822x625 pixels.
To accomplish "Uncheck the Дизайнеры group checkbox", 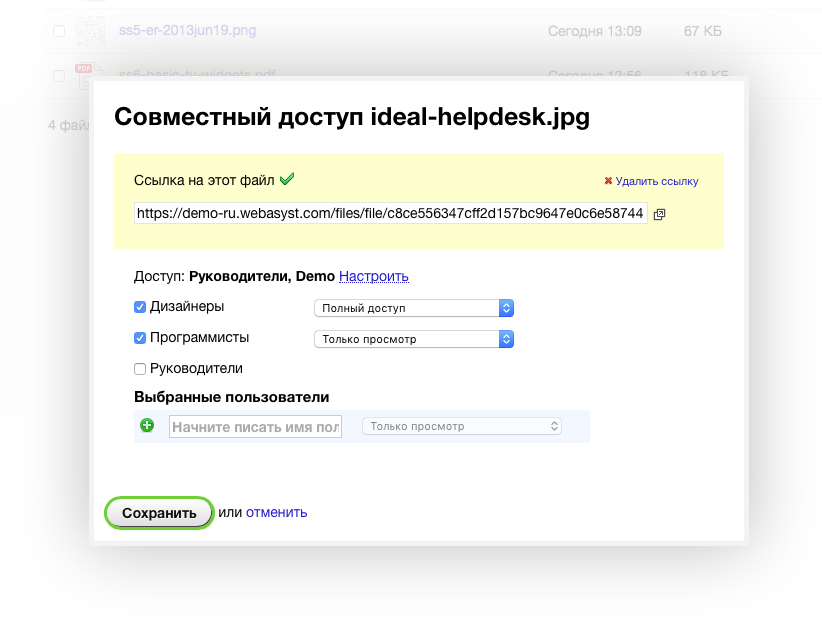I will pos(140,307).
